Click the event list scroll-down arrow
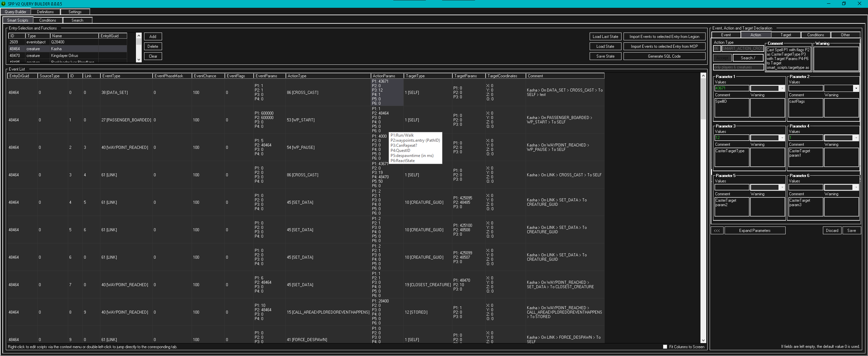 point(703,340)
